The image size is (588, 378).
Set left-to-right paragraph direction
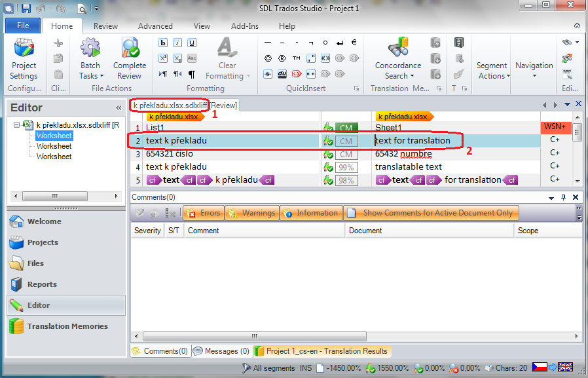point(163,74)
